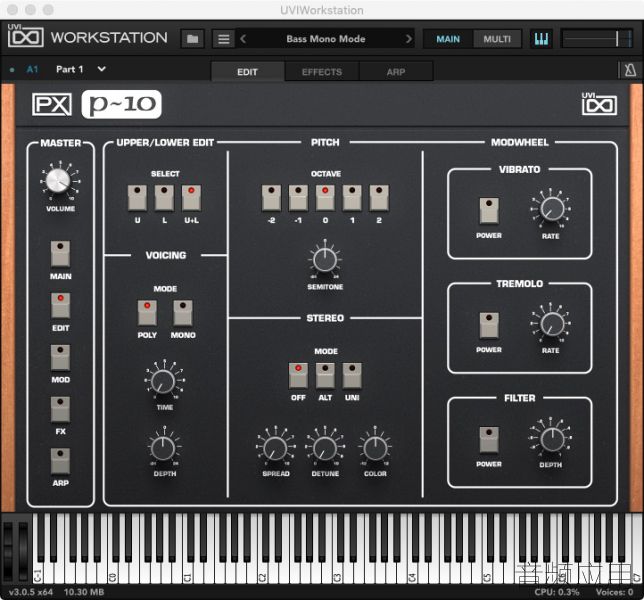The height and width of the screenshot is (600, 644).
Task: Click the SEMITONE knob
Action: point(325,260)
